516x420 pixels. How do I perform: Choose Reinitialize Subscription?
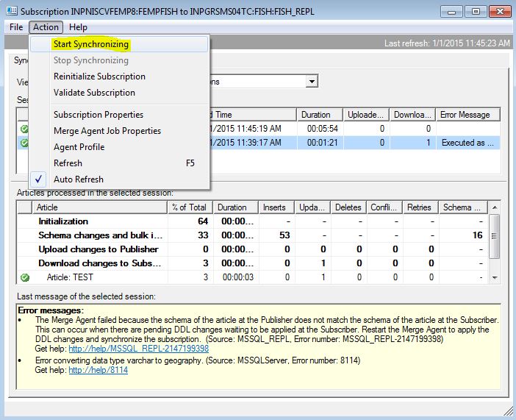click(119, 76)
